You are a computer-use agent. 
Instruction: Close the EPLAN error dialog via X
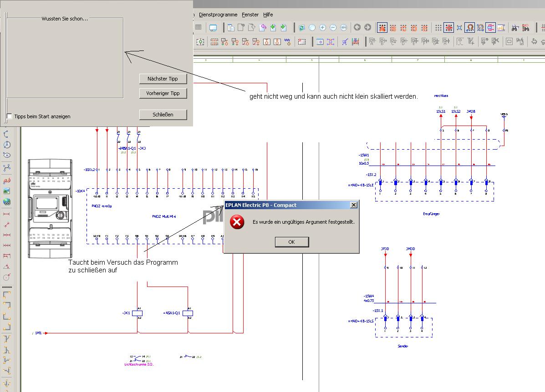click(353, 205)
